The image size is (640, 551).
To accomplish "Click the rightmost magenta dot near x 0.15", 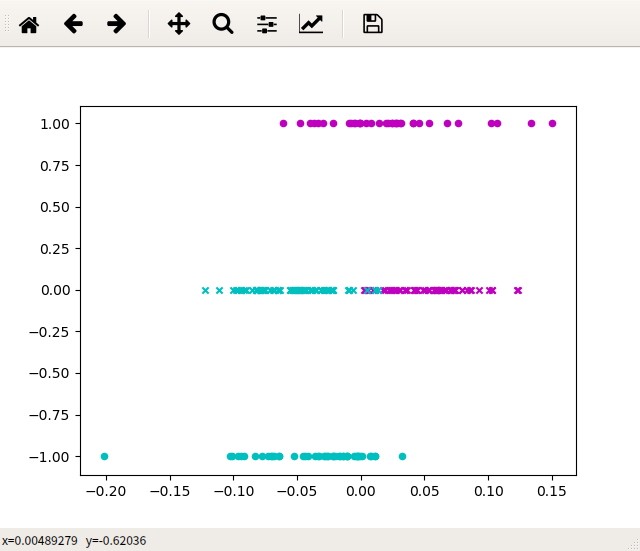I will (552, 124).
